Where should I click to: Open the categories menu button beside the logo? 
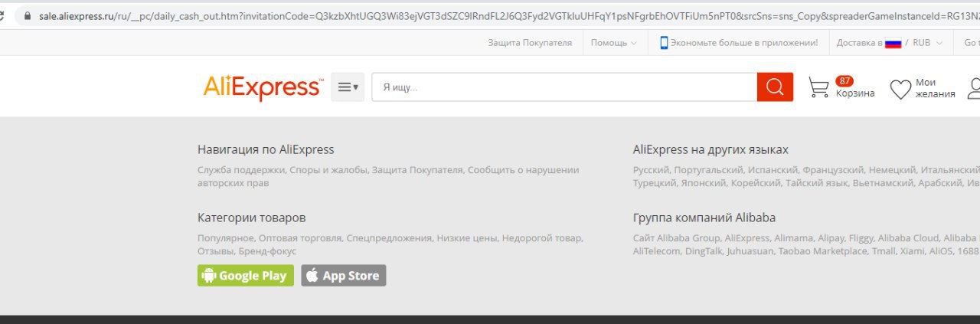348,87
